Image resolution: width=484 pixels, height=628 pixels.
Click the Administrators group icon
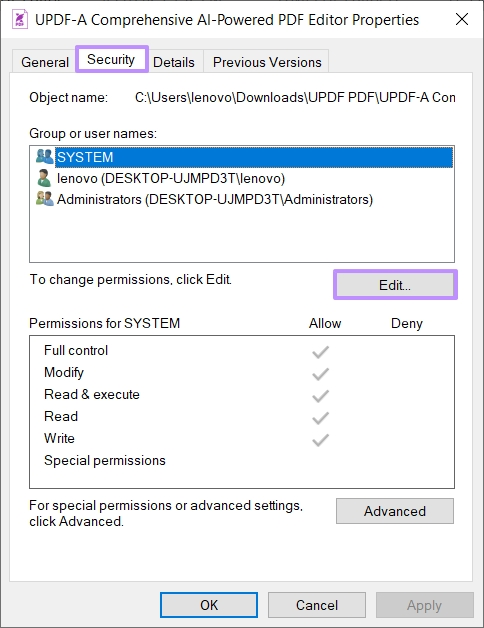tap(44, 199)
